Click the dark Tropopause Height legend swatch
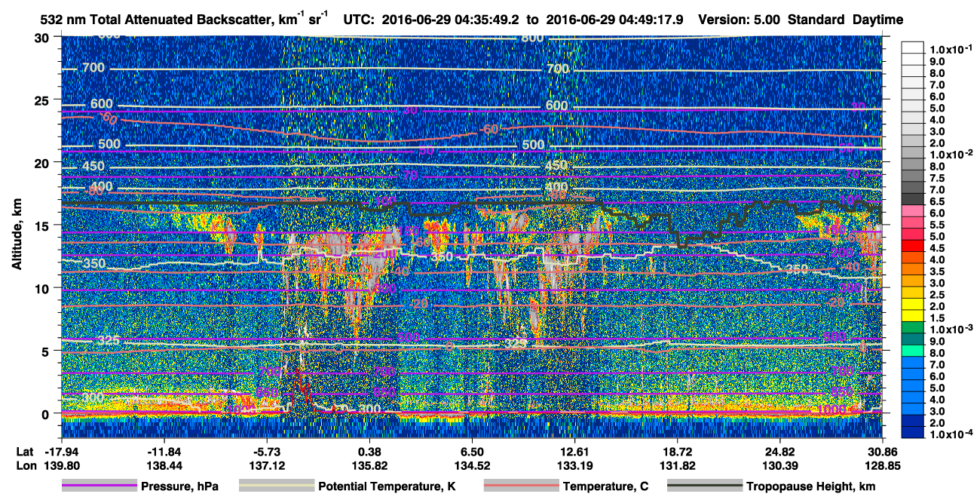Image resolution: width=980 pixels, height=503 pixels. [705, 486]
